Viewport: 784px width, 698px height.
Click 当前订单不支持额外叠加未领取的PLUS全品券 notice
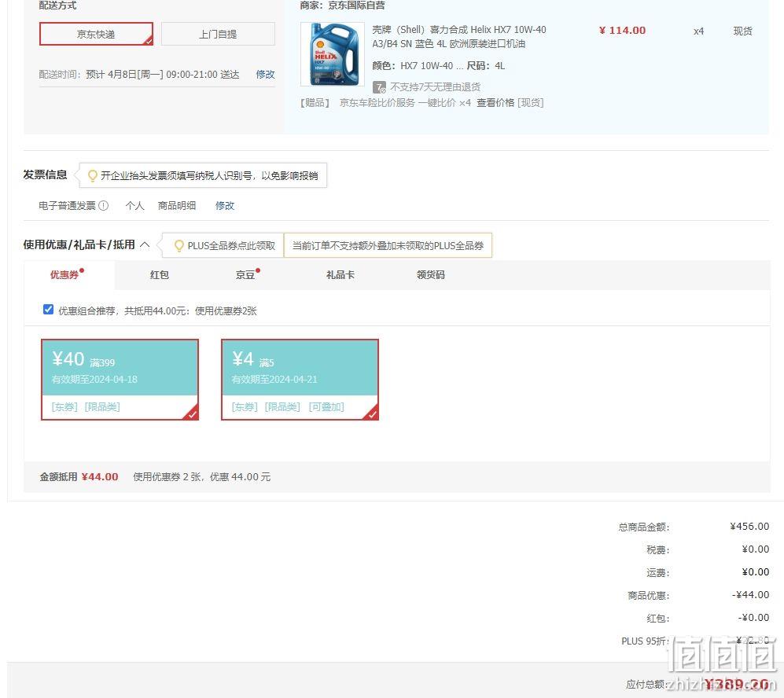(388, 245)
